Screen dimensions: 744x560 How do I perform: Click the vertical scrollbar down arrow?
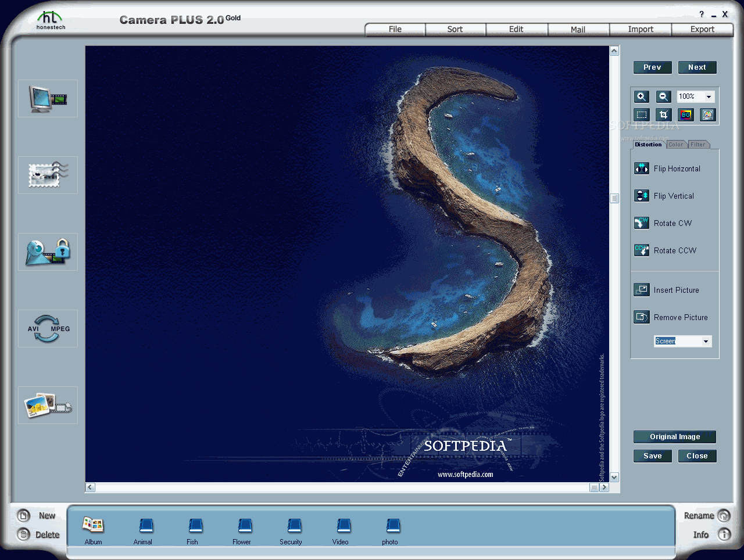pyautogui.click(x=614, y=478)
